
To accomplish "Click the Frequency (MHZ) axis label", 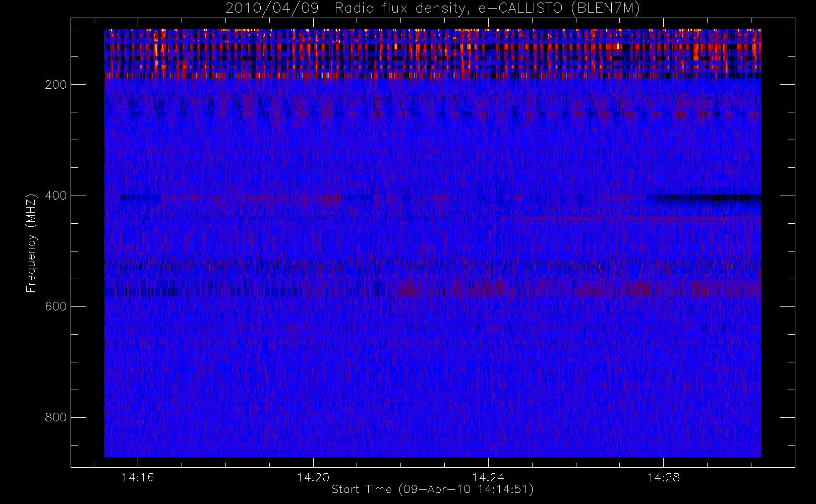I will pyautogui.click(x=31, y=243).
